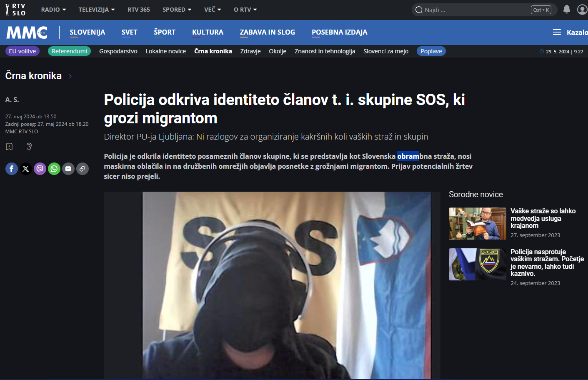588x380 pixels.
Task: Share the article via Viber
Action: click(x=40, y=169)
